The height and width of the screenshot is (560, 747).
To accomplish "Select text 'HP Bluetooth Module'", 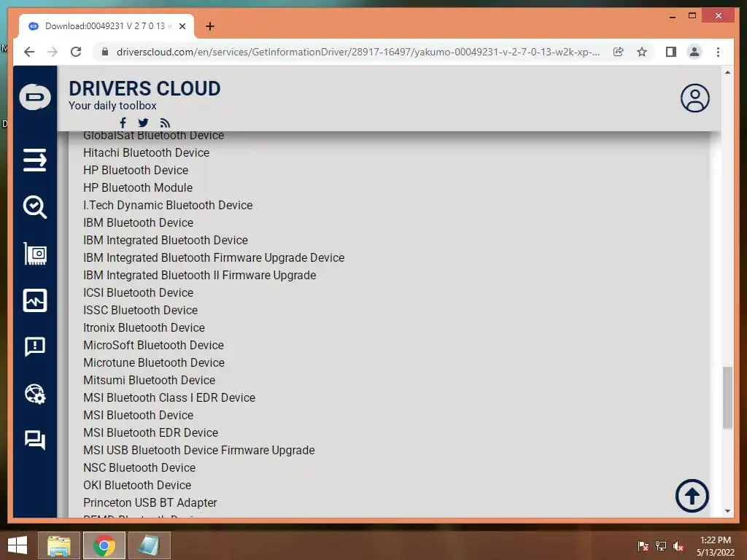I will click(x=138, y=187).
